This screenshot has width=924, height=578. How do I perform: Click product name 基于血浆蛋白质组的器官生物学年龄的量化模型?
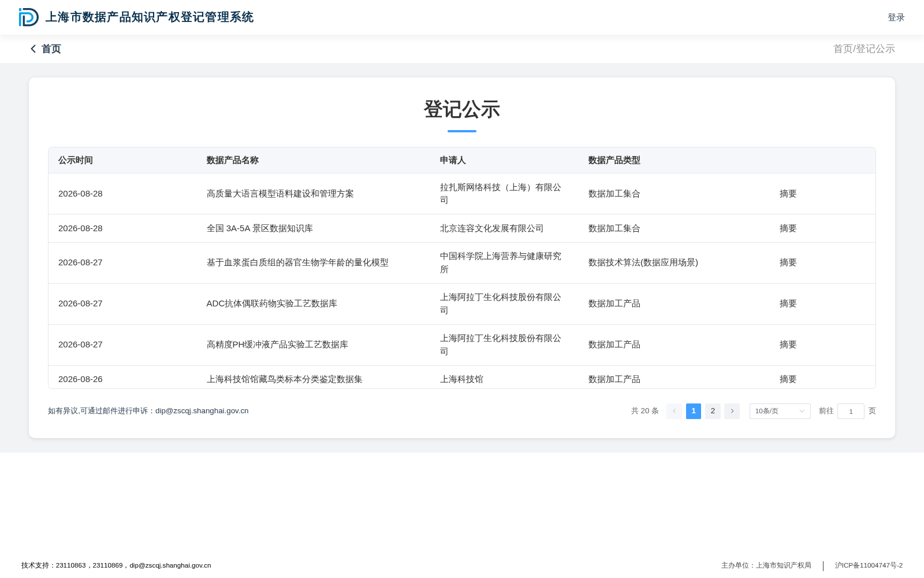click(297, 262)
